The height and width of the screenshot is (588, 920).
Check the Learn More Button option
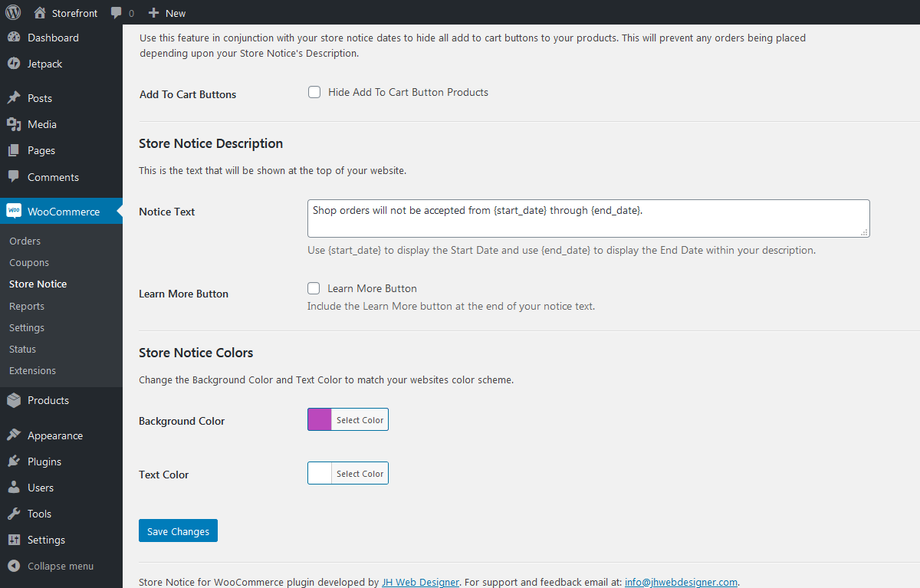coord(314,288)
